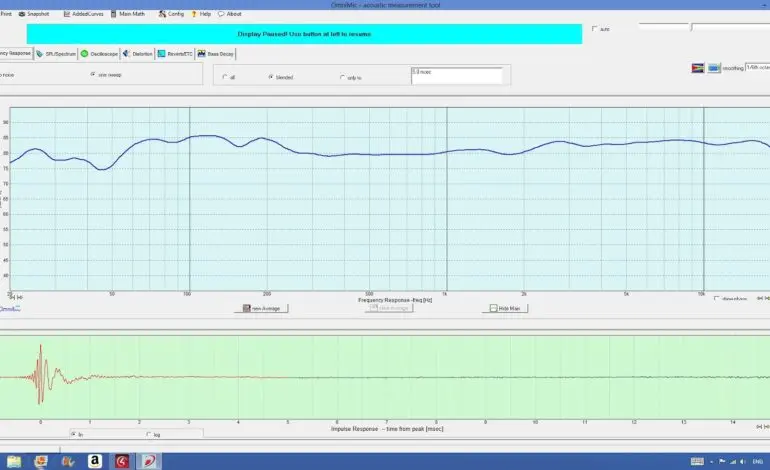Select the 'blended' radio button
Screen dimensions: 770x470
pos(271,77)
